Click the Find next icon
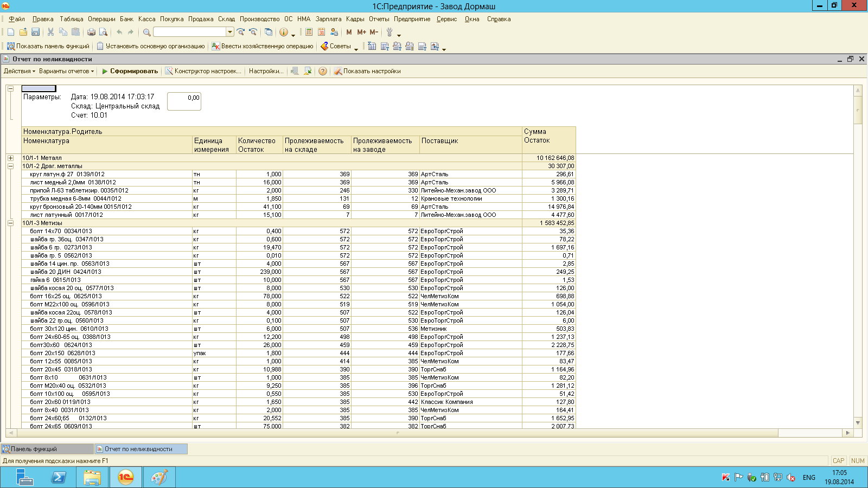 coord(241,33)
